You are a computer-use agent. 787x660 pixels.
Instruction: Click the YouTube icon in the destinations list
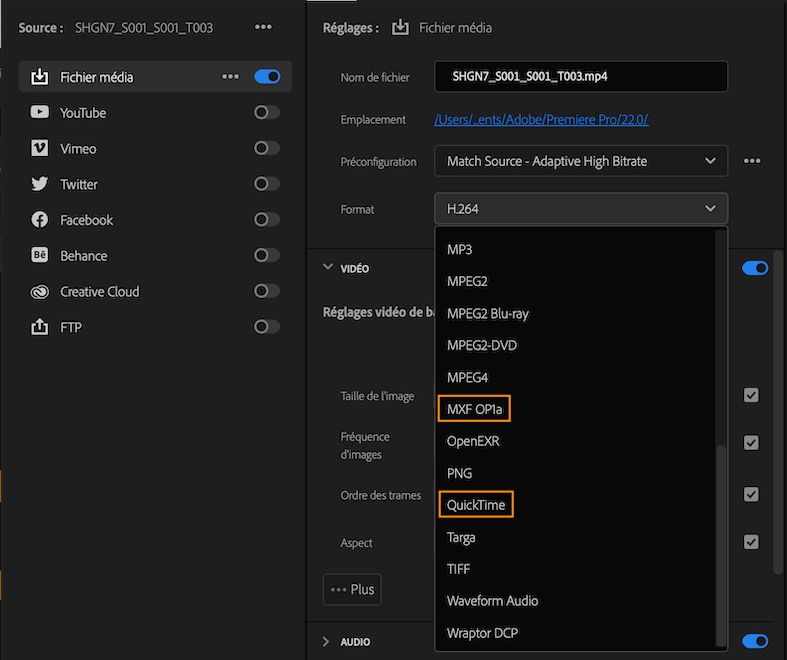40,113
